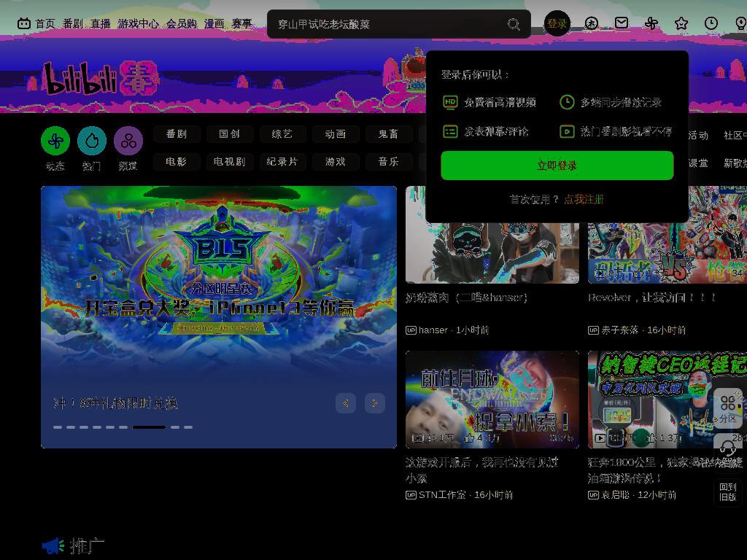Open the 动态 fan icon in the top bar
This screenshot has width=747, height=560.
[x=651, y=23]
